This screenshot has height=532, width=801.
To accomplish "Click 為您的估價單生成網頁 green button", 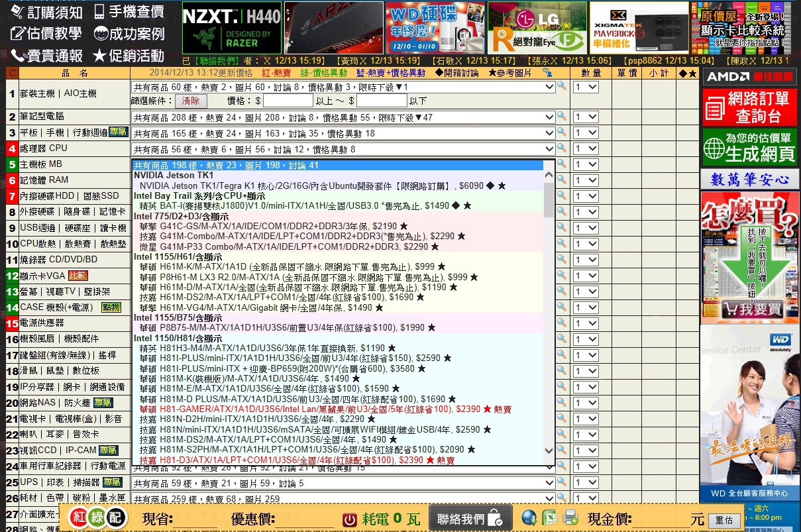I will 749,146.
